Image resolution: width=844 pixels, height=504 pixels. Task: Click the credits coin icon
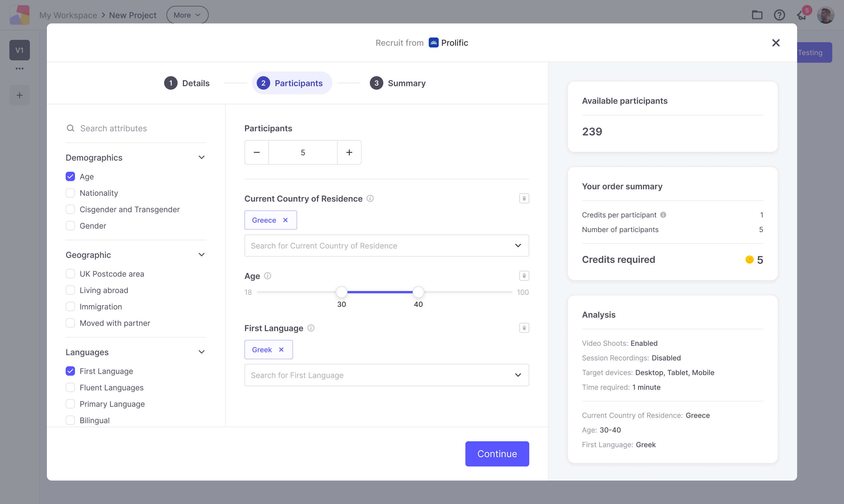point(749,260)
